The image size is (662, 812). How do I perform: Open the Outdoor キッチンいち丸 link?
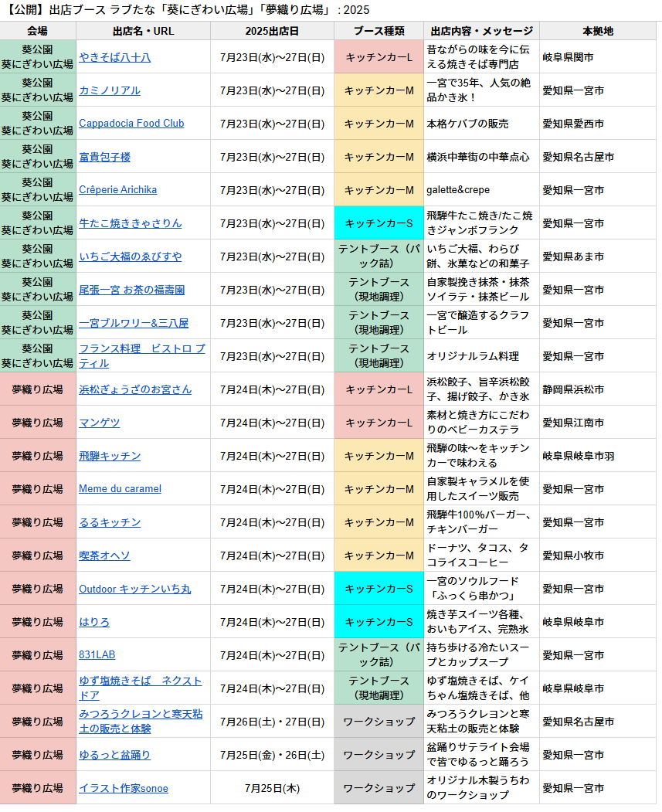[134, 589]
